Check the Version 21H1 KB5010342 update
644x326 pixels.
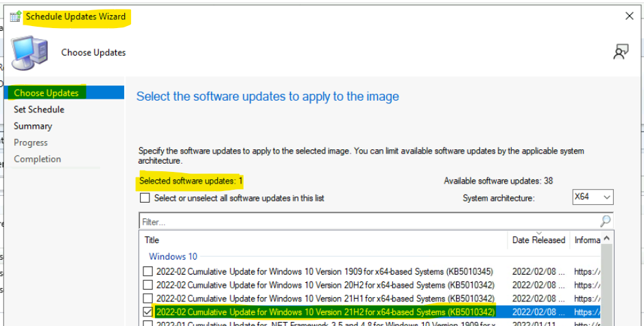point(148,299)
